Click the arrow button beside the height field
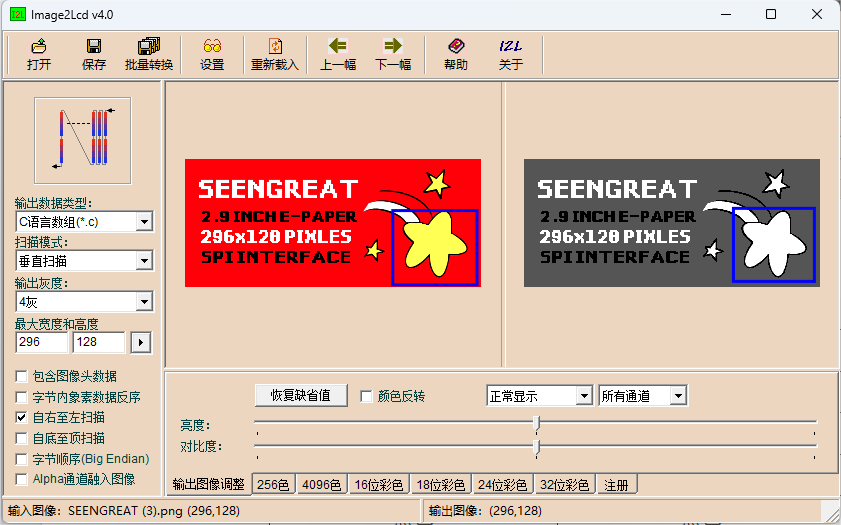 click(141, 343)
